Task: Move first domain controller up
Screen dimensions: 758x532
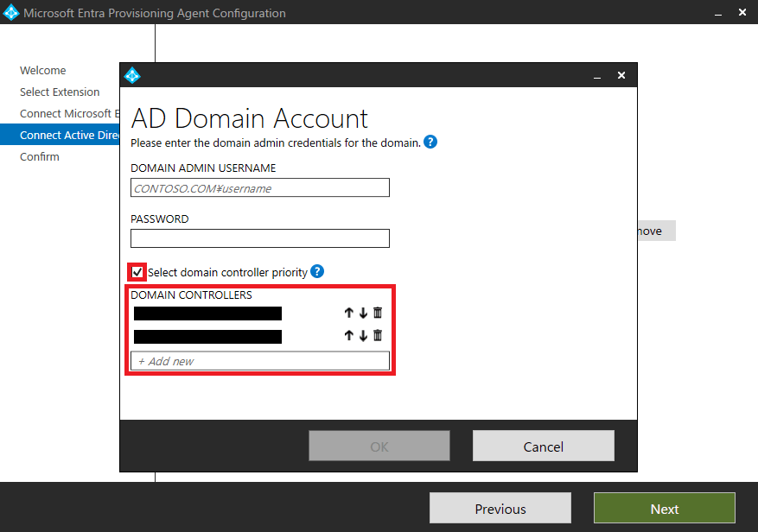Action: tap(348, 313)
